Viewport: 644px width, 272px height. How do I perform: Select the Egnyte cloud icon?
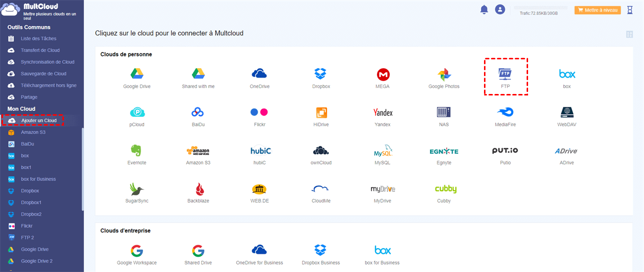pyautogui.click(x=444, y=155)
